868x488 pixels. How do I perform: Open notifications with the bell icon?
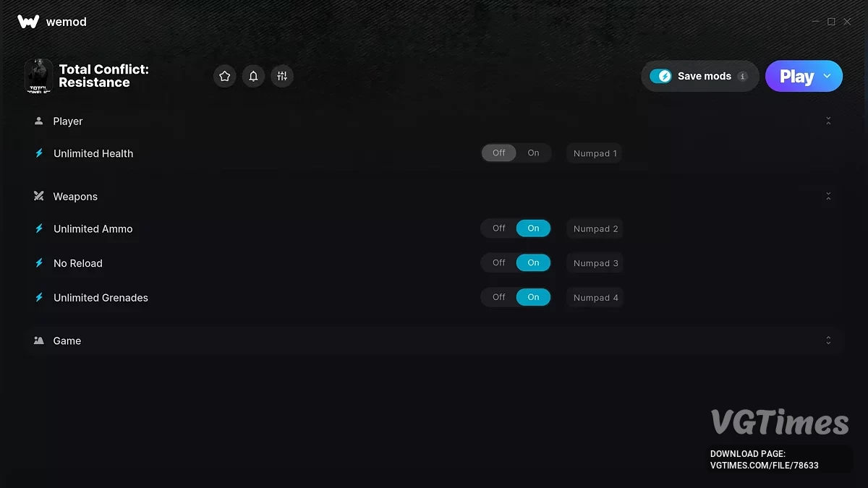pos(253,76)
